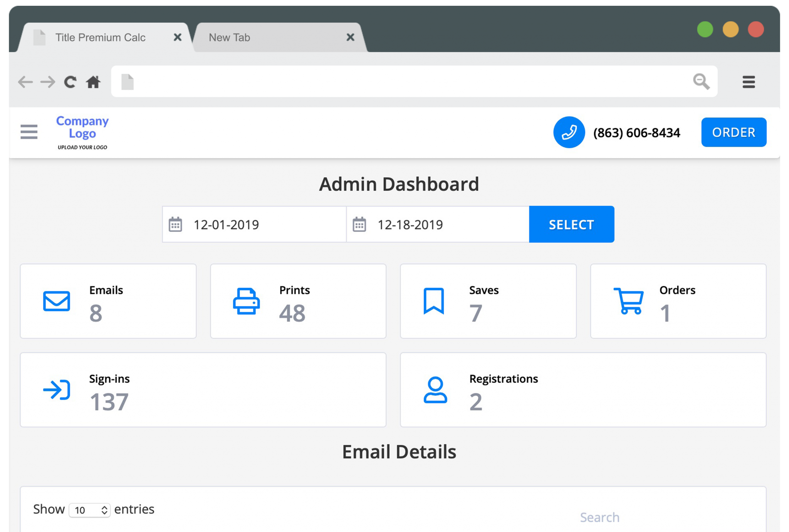
Task: Click the Registrations user icon
Action: (x=435, y=389)
